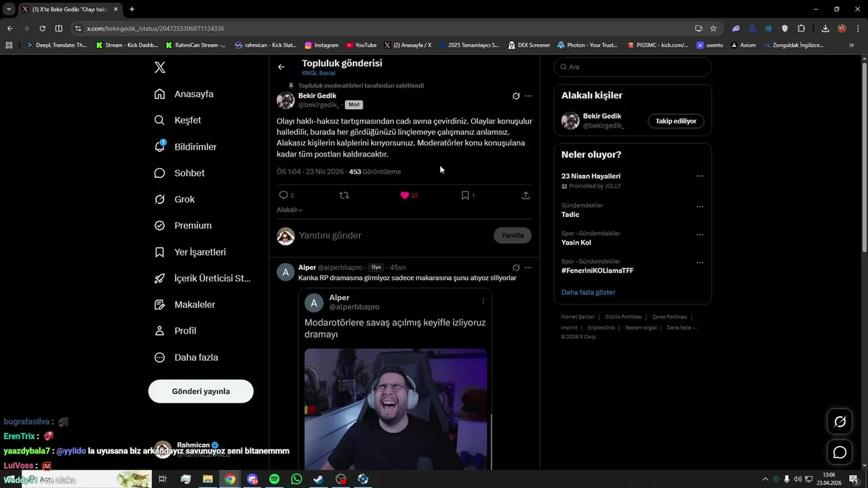Open Keşfet in the sidebar

[x=178, y=120]
